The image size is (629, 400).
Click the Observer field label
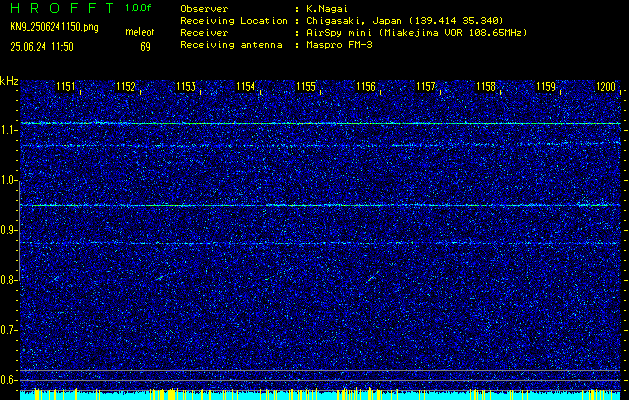tap(204, 9)
